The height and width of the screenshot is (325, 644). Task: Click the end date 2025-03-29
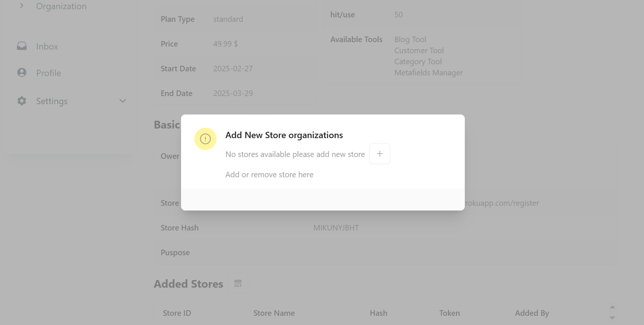233,93
